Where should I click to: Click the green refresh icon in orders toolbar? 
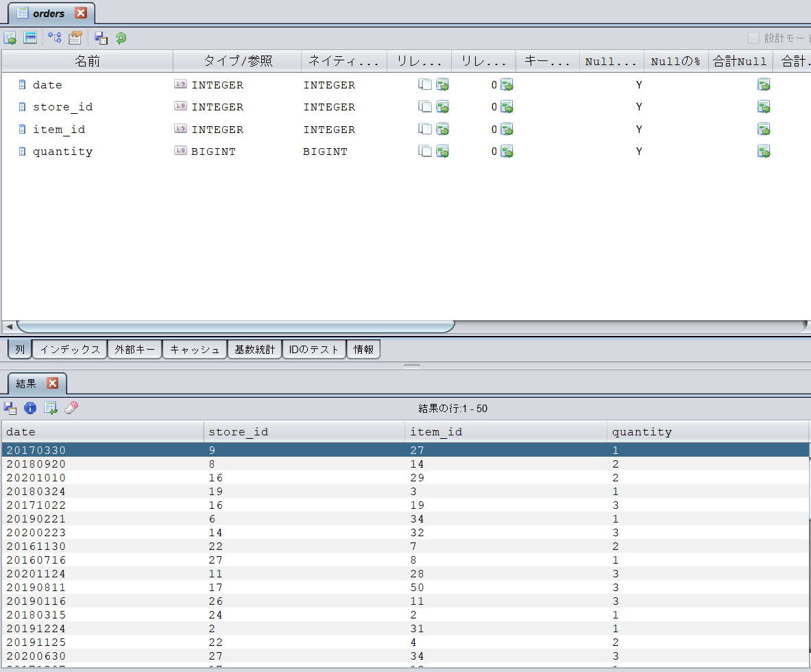pyautogui.click(x=121, y=38)
